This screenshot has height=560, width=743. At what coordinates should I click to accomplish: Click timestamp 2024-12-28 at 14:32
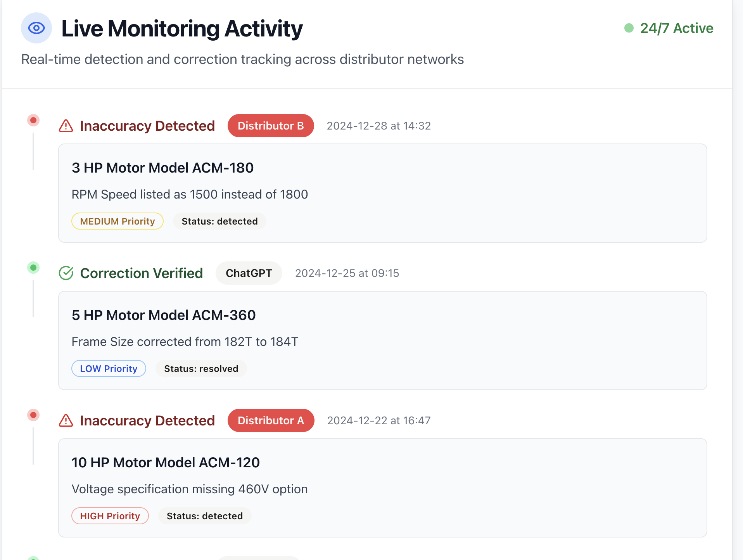coord(379,126)
